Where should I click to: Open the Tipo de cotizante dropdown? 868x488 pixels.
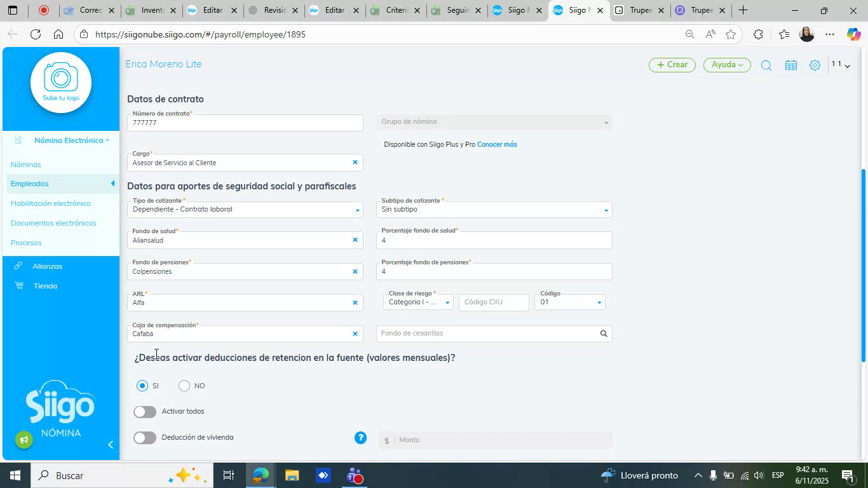[x=245, y=209]
